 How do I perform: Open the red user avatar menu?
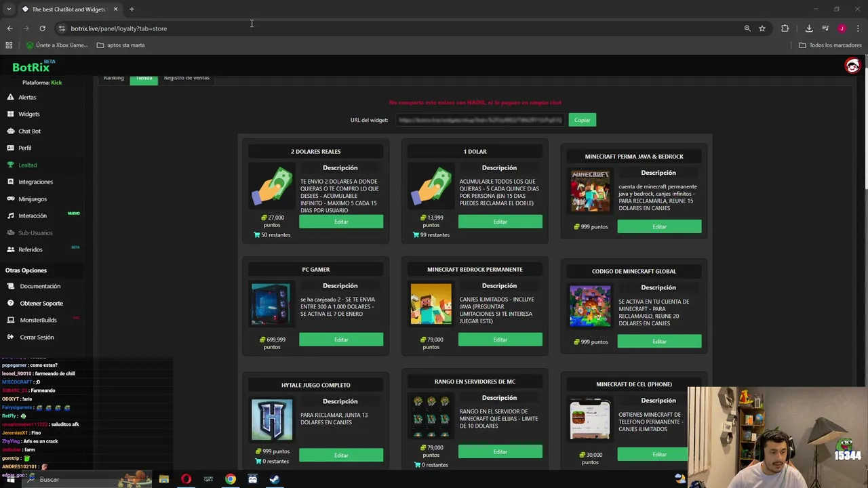pos(852,65)
